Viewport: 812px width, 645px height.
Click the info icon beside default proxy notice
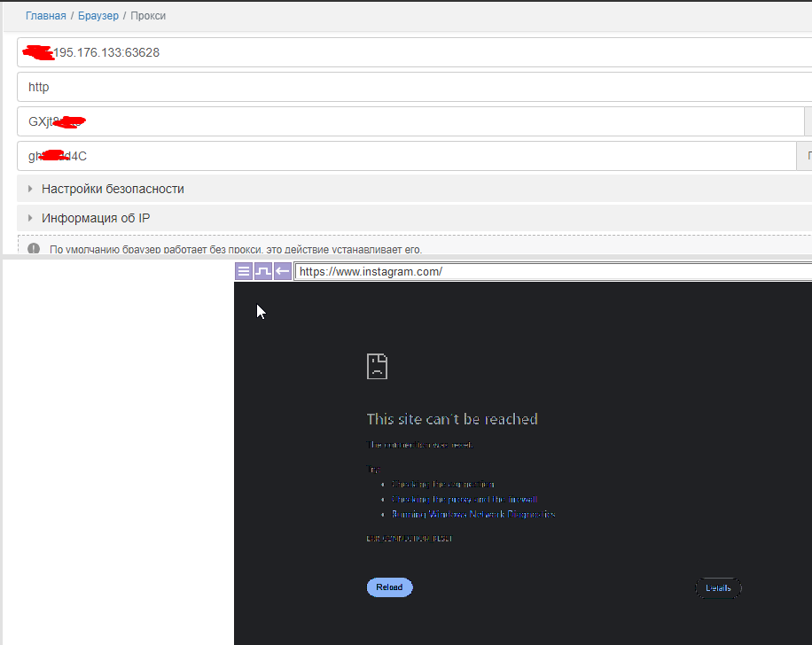coord(34,250)
